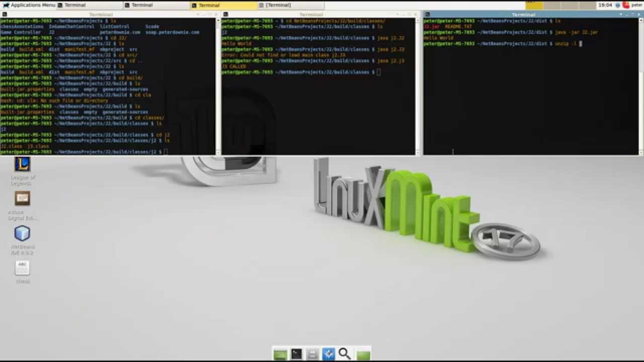Click the right Terminal window's vertical scrollbar
Image resolution: width=644 pixels, height=362 pixels.
(x=640, y=85)
